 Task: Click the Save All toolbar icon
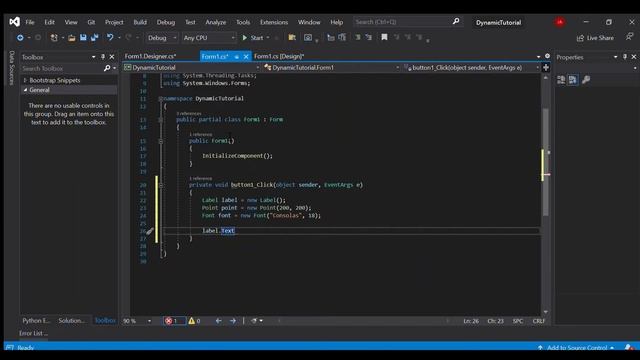click(95, 38)
